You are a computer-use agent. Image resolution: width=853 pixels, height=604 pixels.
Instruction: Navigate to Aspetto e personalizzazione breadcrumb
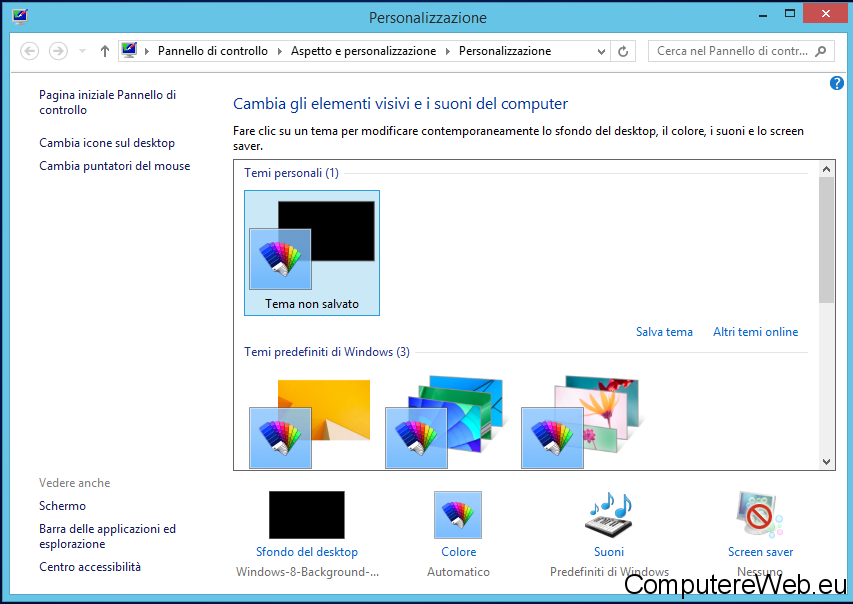click(x=363, y=51)
